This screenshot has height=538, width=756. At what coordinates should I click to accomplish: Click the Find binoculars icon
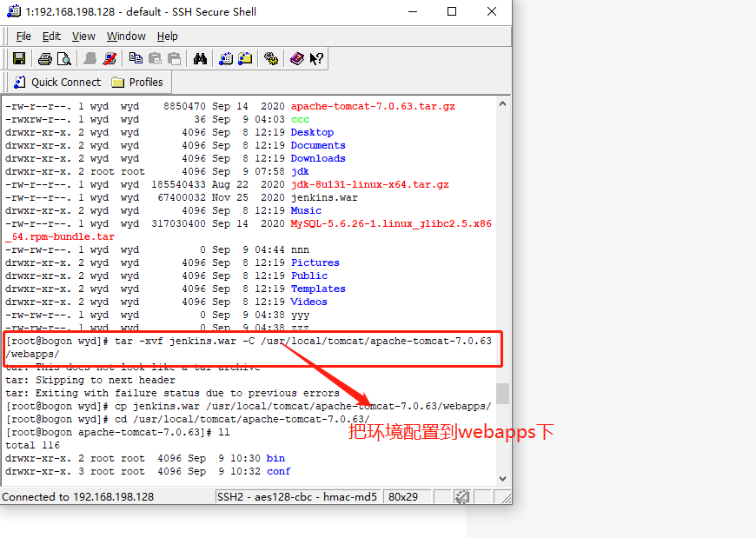pyautogui.click(x=200, y=59)
